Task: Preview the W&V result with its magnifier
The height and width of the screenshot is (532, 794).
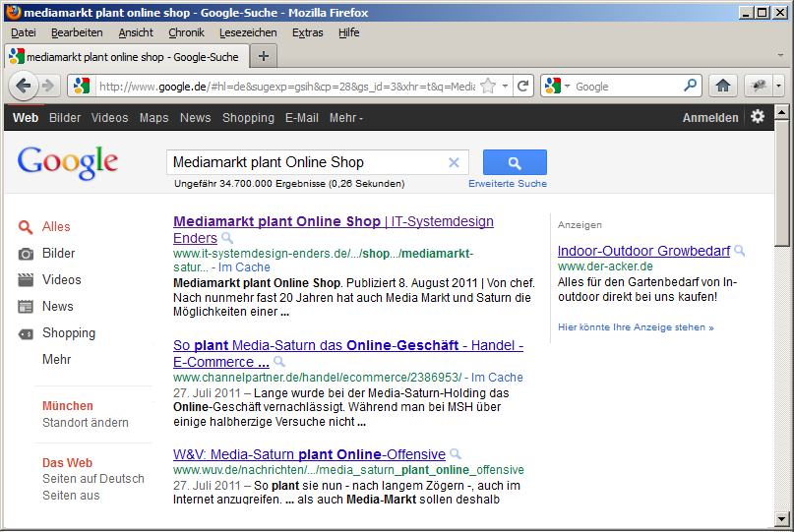Action: 456,453
